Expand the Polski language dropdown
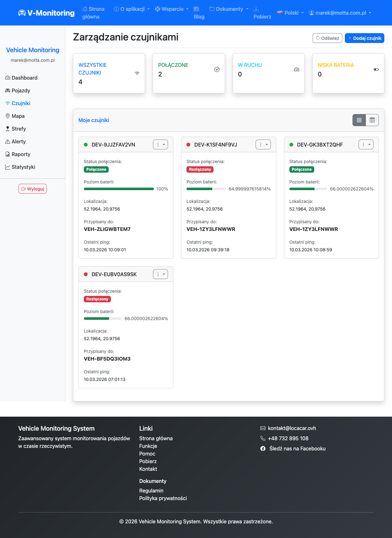Viewport: 392px width, 538px height. click(290, 13)
